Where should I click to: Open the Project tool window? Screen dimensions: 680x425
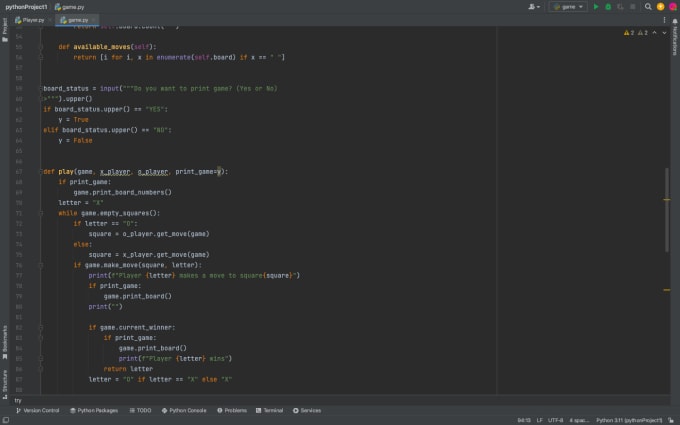point(5,29)
